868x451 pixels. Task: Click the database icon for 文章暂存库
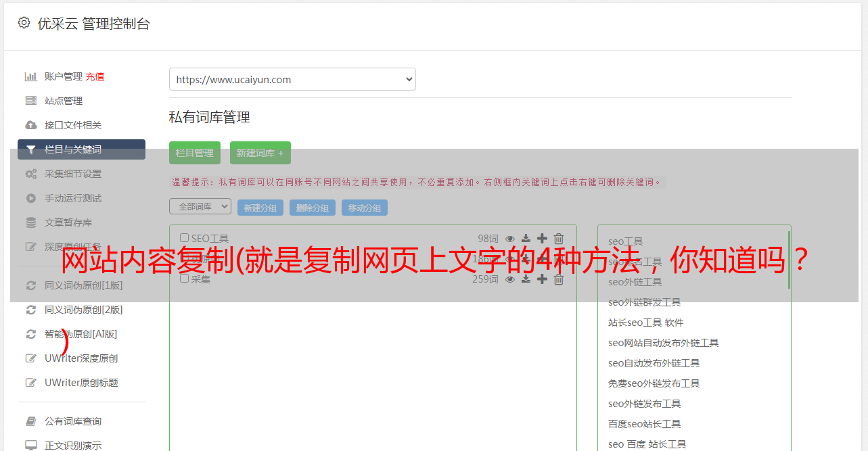30,222
